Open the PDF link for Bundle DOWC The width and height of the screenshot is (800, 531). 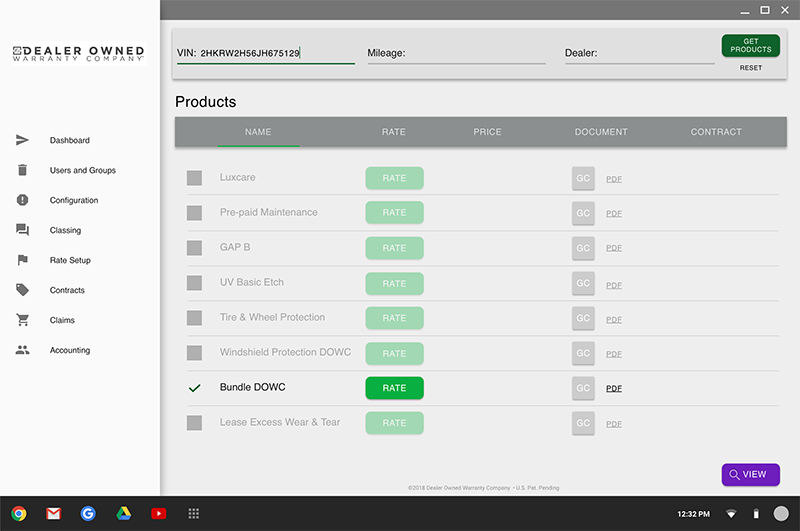614,388
